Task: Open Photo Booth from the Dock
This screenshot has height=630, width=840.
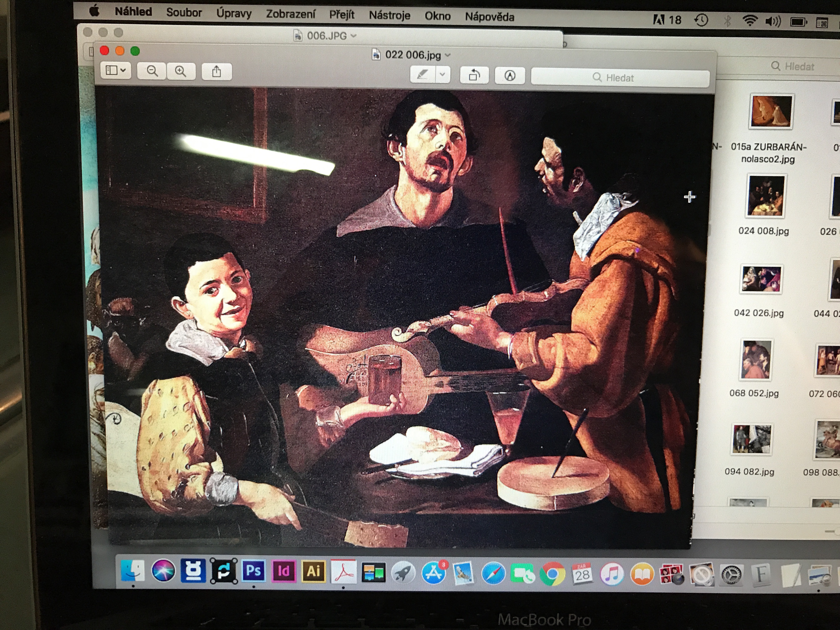Action: tap(671, 575)
